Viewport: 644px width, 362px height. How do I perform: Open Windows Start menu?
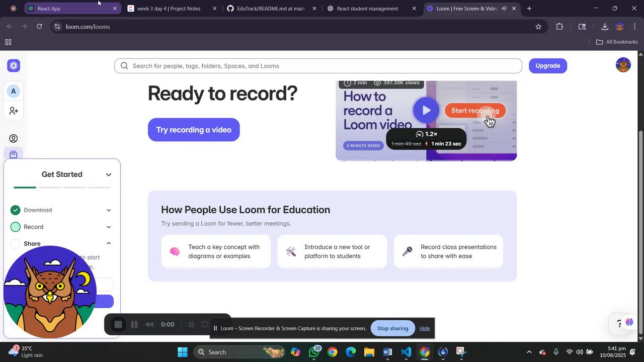point(183,352)
